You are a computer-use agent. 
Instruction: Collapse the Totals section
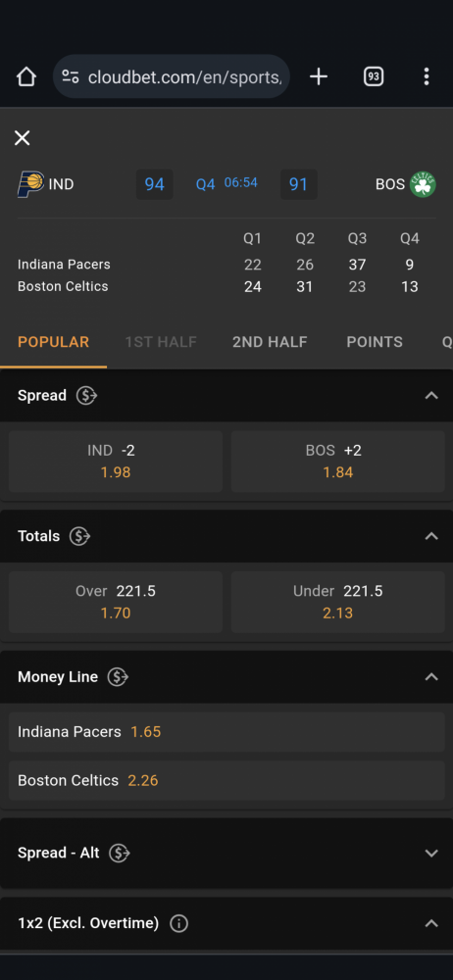[431, 536]
